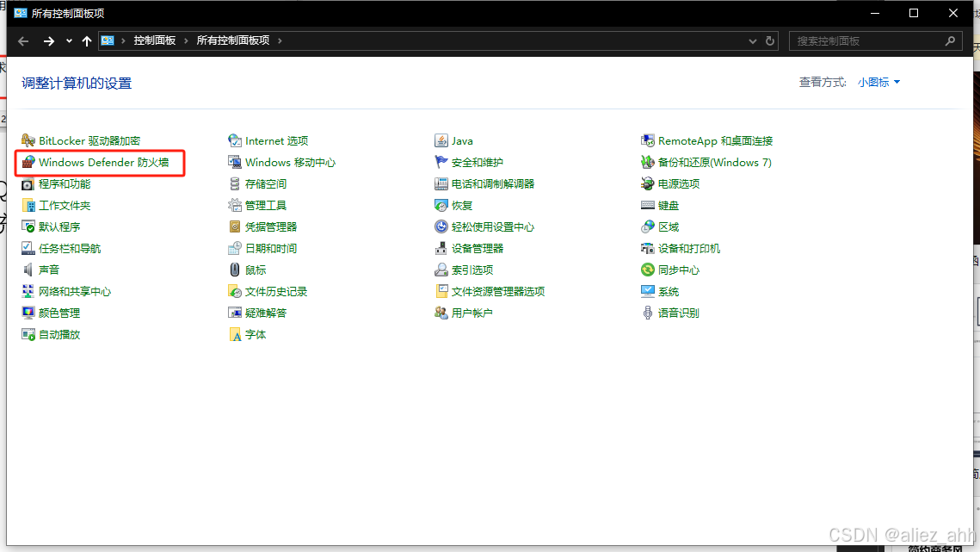Viewport: 980px width, 552px height.
Task: Click the control panel icon in address bar
Action: (108, 40)
